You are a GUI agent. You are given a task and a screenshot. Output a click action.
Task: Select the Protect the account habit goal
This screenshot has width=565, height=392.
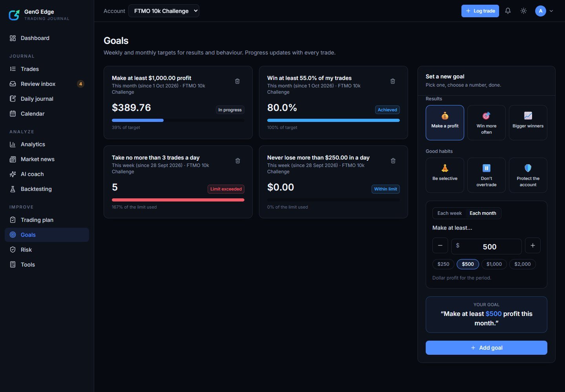click(528, 175)
